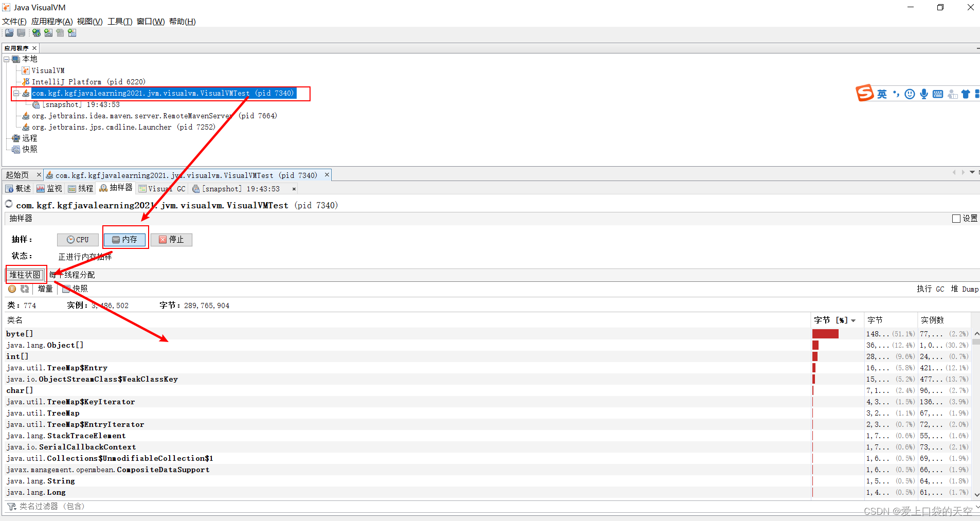Open the File (文件) menu
Image resolution: width=980 pixels, height=521 pixels.
coord(14,22)
